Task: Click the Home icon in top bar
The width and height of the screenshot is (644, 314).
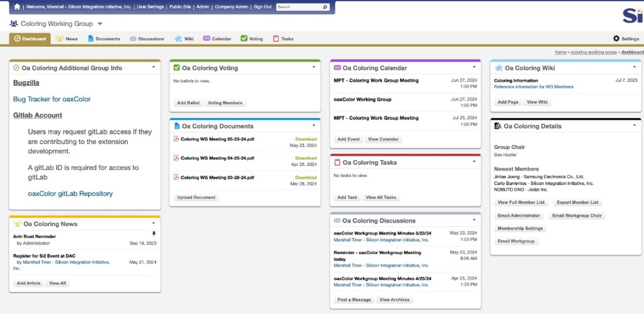Action: click(17, 7)
